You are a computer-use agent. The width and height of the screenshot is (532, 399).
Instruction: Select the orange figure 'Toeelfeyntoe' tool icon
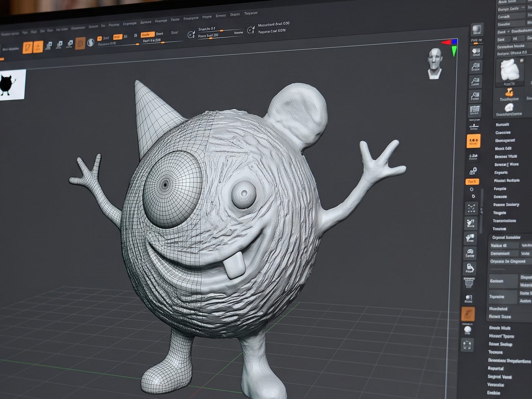(x=509, y=93)
